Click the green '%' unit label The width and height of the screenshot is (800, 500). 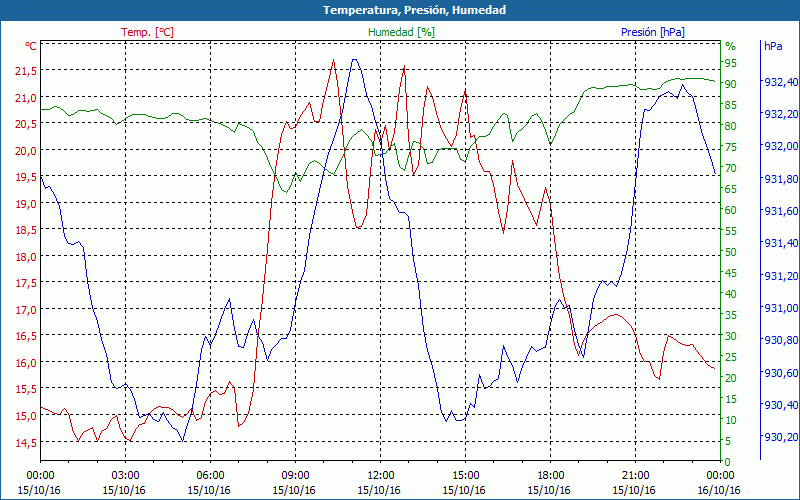click(731, 46)
